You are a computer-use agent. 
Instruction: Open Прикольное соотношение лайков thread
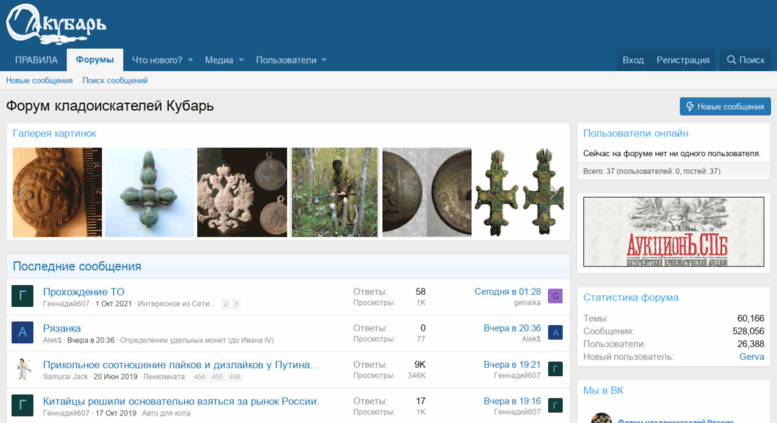pos(180,365)
